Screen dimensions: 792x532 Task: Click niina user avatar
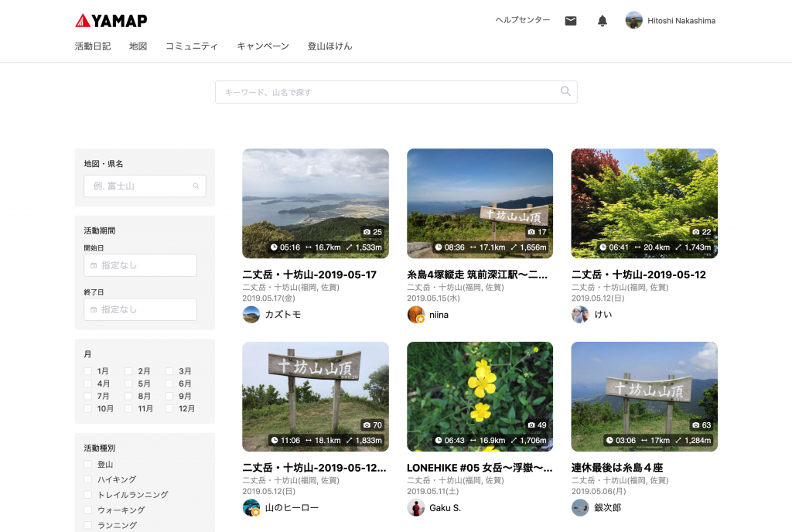tap(416, 315)
